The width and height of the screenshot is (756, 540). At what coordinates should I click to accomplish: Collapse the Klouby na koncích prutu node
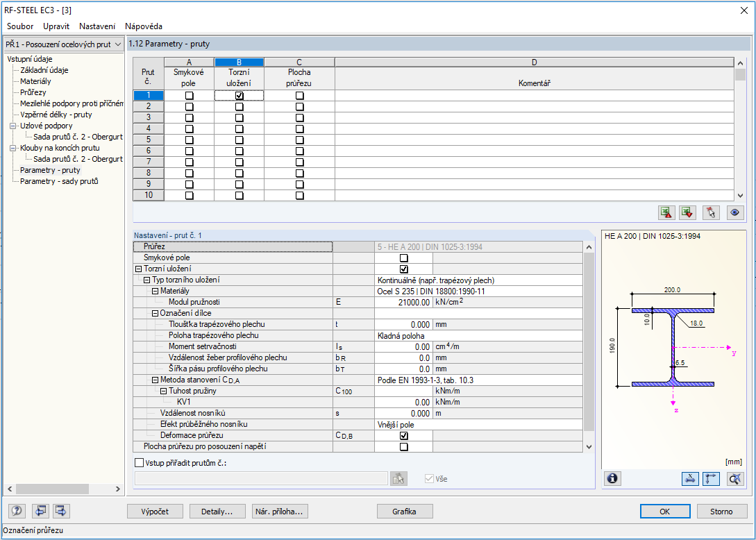[13, 148]
